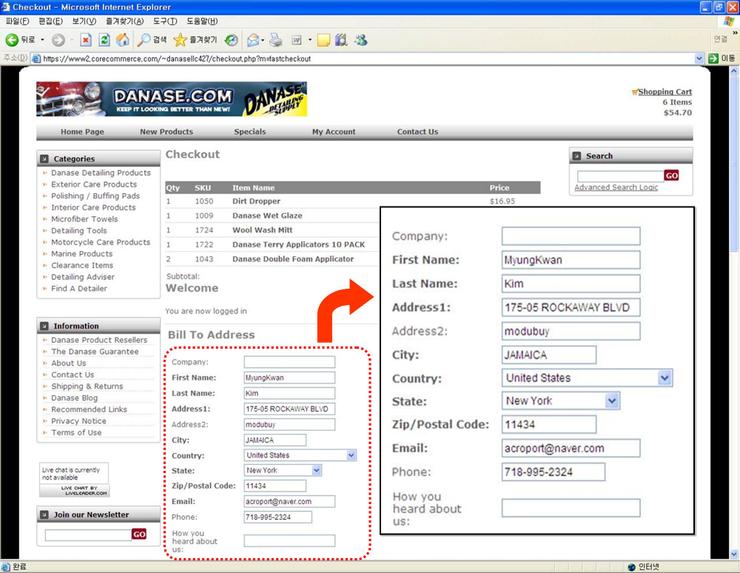The height and width of the screenshot is (573, 740).
Task: Open the 도구(T) menu
Action: (x=165, y=21)
